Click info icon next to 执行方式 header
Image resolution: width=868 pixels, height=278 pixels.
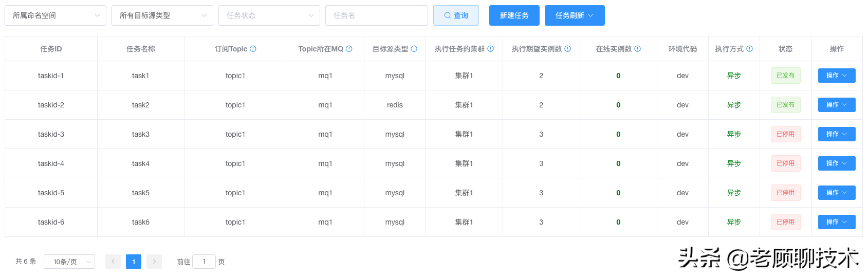(x=749, y=49)
